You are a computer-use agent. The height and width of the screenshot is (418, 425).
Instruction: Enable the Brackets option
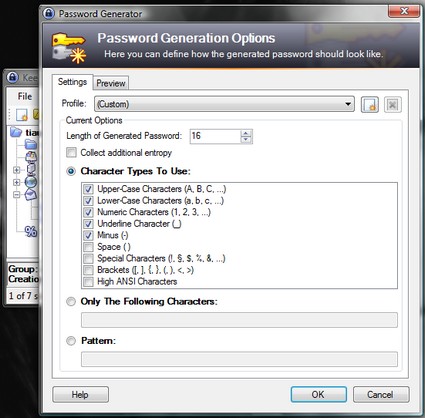coord(88,270)
